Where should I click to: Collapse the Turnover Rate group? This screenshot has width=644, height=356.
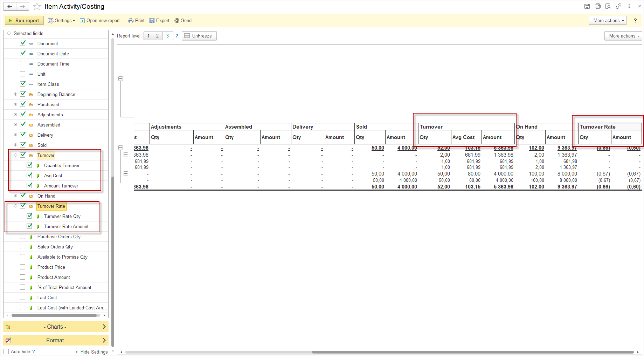tap(15, 206)
